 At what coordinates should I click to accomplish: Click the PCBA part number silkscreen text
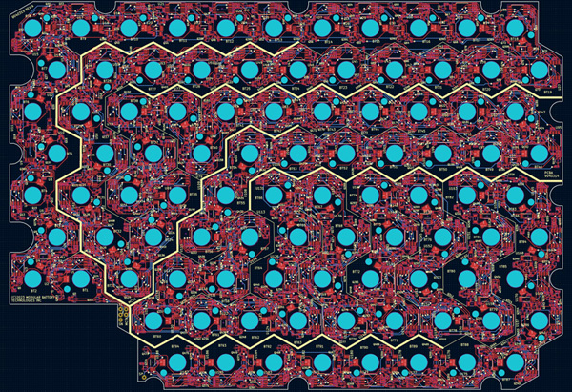point(551,173)
